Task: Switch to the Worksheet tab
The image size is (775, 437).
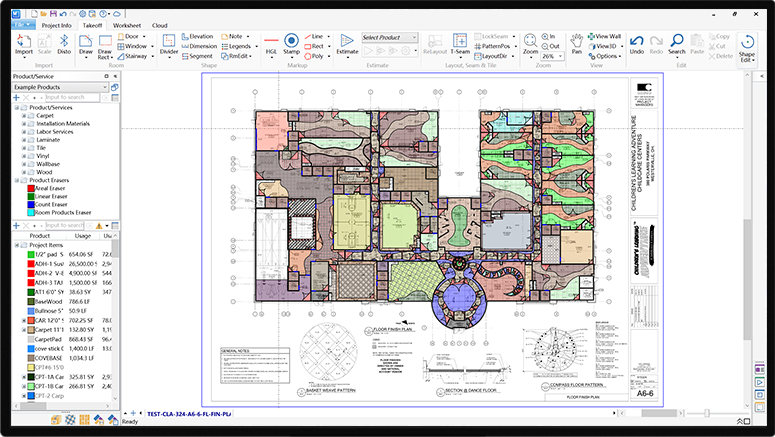Action: tap(126, 24)
